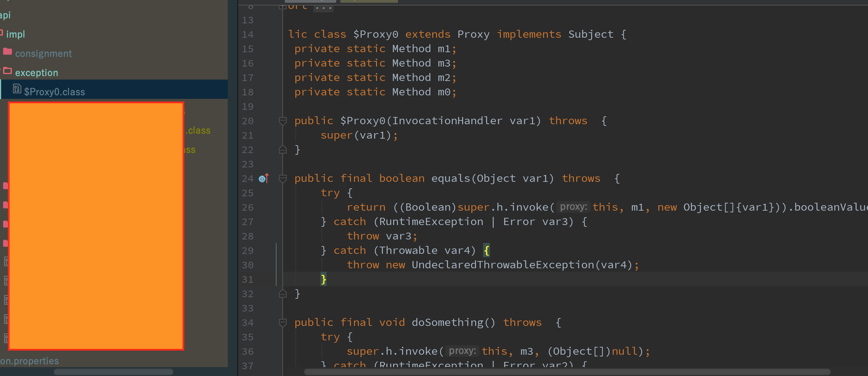This screenshot has width=868, height=376.
Task: Select $Proxy0.class in the project tree
Action: coord(54,92)
